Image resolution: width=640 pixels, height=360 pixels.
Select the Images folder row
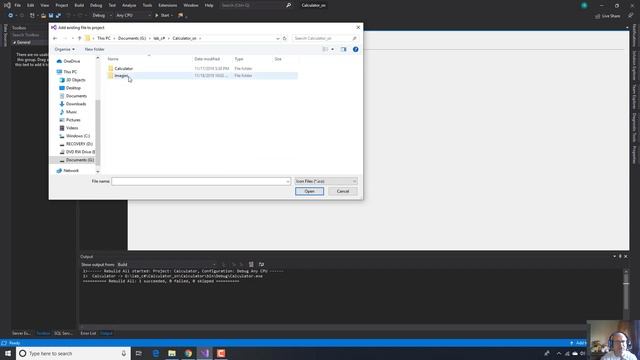202,76
